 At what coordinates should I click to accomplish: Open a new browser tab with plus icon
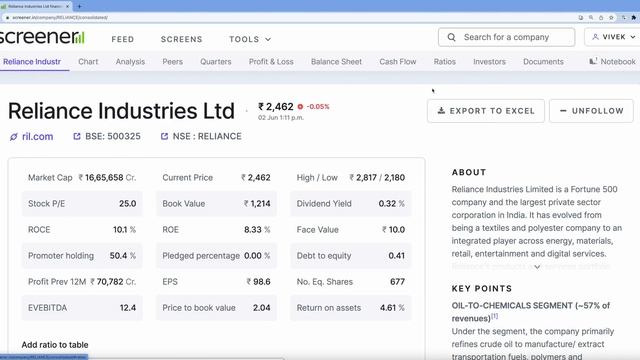[79, 6]
